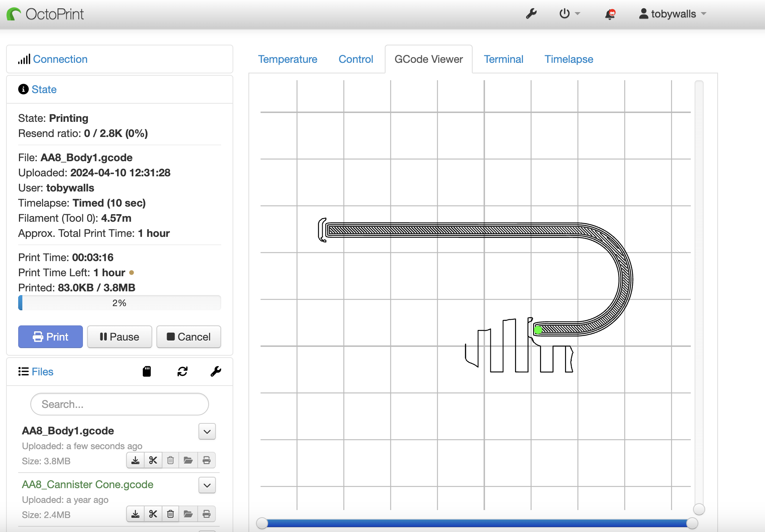Viewport: 765px width, 532px height.
Task: Click the OctoPrint logo
Action: (x=45, y=14)
